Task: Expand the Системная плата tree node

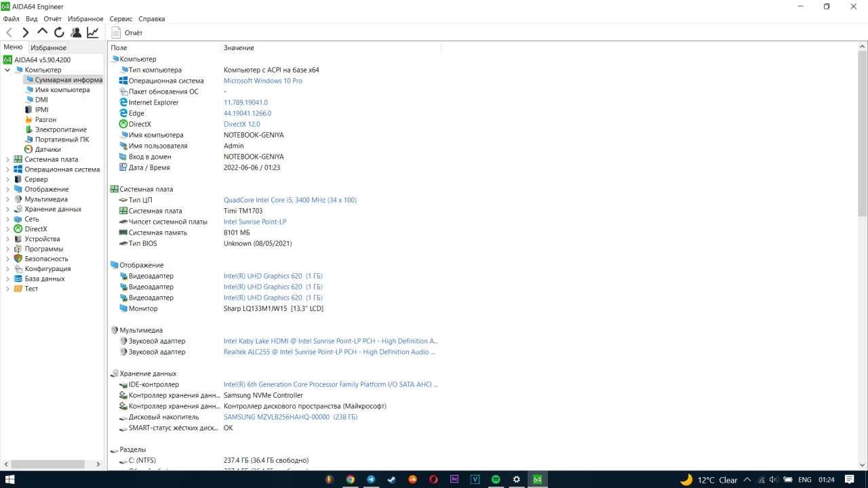Action: [7, 159]
